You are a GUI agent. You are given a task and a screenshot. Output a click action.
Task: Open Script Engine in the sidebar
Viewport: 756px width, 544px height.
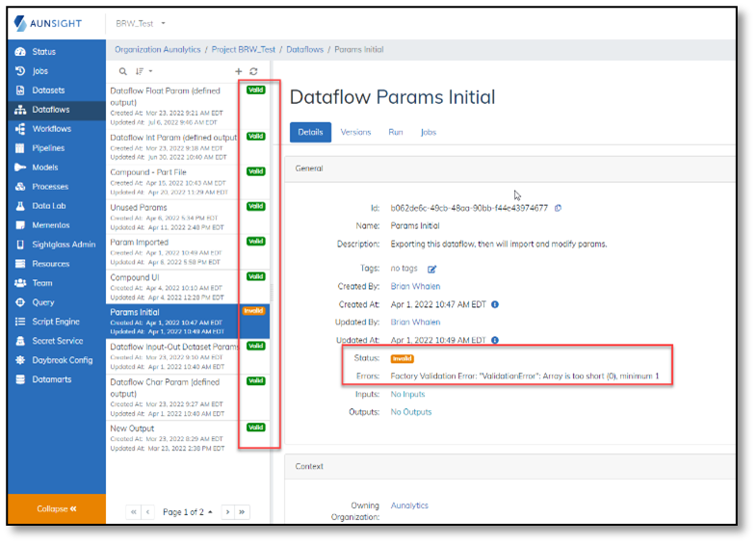click(57, 322)
